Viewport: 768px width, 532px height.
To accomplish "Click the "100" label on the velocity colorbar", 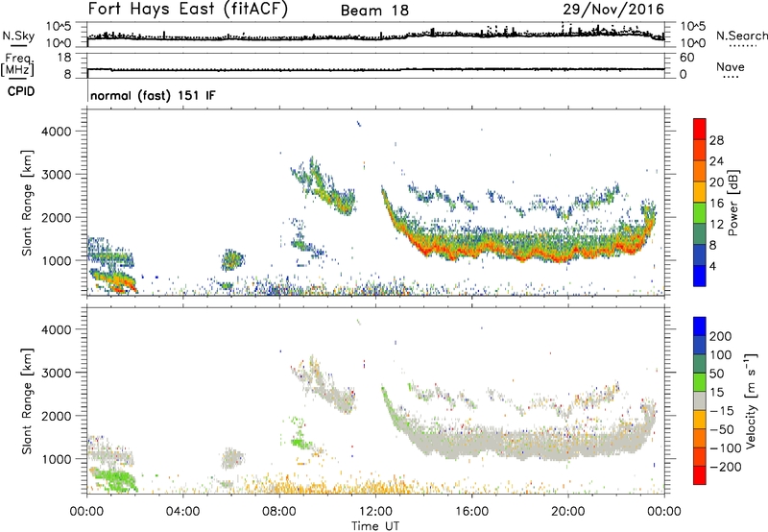I will pos(721,355).
